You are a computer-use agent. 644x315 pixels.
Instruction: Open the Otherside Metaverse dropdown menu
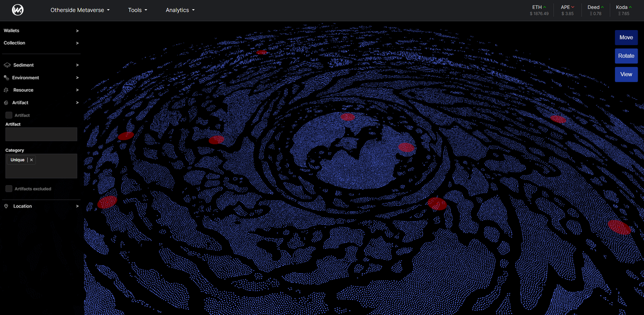pos(80,10)
